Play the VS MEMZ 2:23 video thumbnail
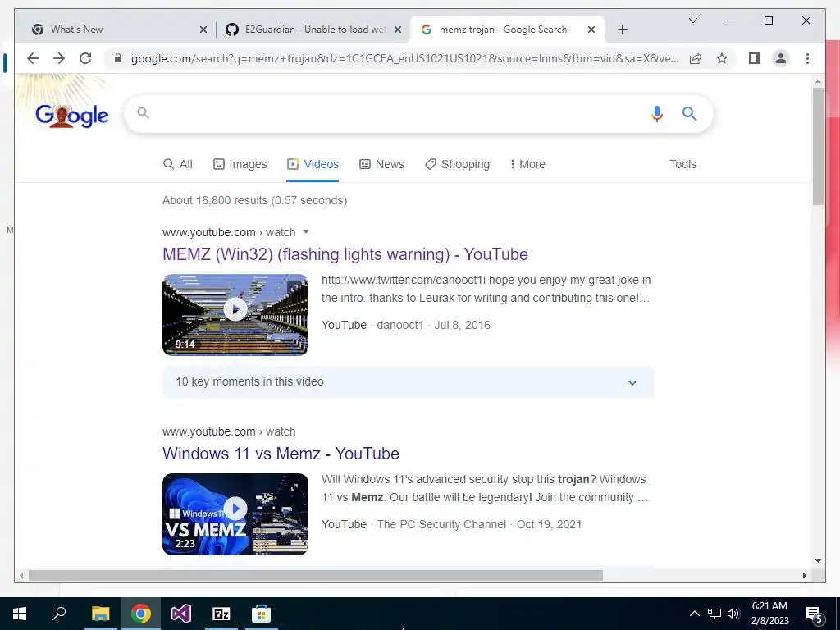Image resolution: width=840 pixels, height=630 pixels. click(235, 514)
